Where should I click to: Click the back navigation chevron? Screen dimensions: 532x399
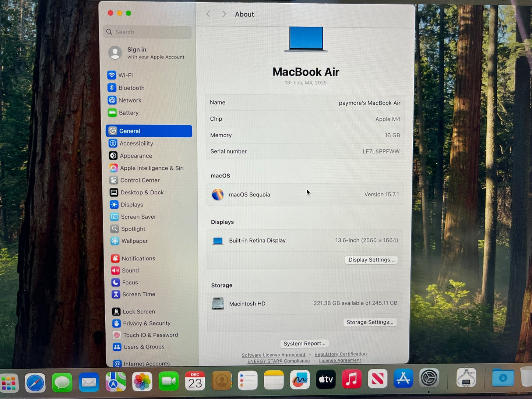(x=208, y=14)
